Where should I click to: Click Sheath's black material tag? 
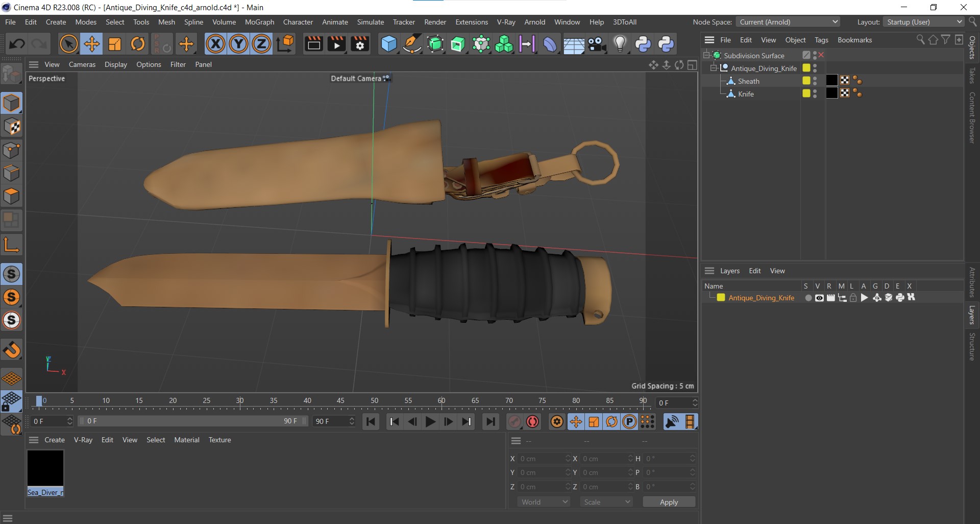(x=832, y=80)
